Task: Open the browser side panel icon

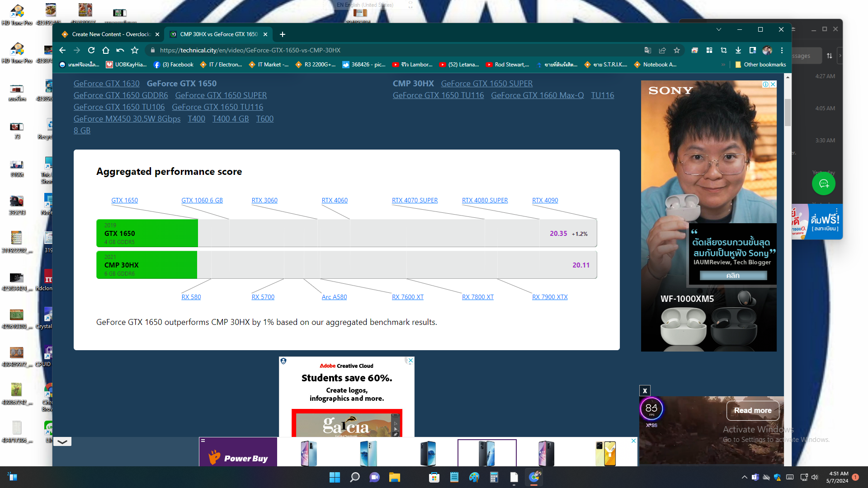Action: pos(753,50)
